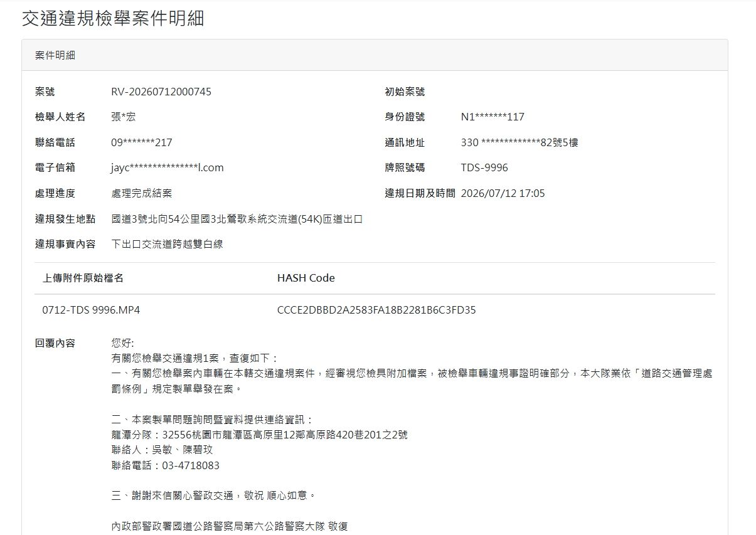756x535 pixels.
Task: Click the 檢舉人姓名 label
Action: point(60,117)
